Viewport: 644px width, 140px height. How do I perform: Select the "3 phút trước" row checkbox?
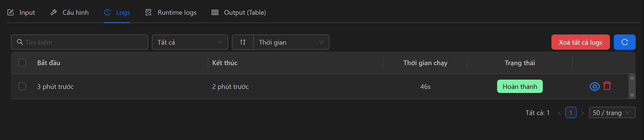tap(22, 86)
